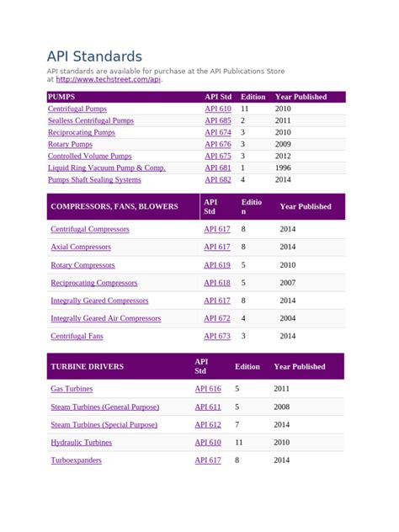Click the API 619 link

(217, 265)
